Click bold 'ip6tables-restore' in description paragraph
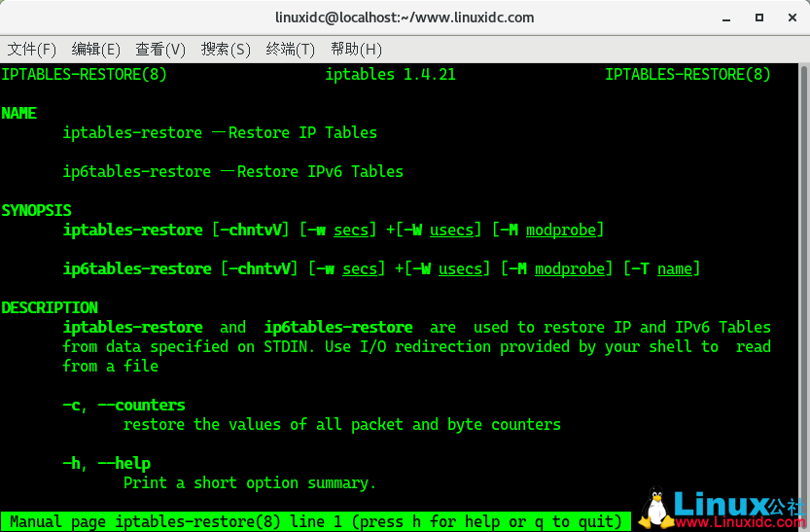The width and height of the screenshot is (810, 532). (x=338, y=327)
